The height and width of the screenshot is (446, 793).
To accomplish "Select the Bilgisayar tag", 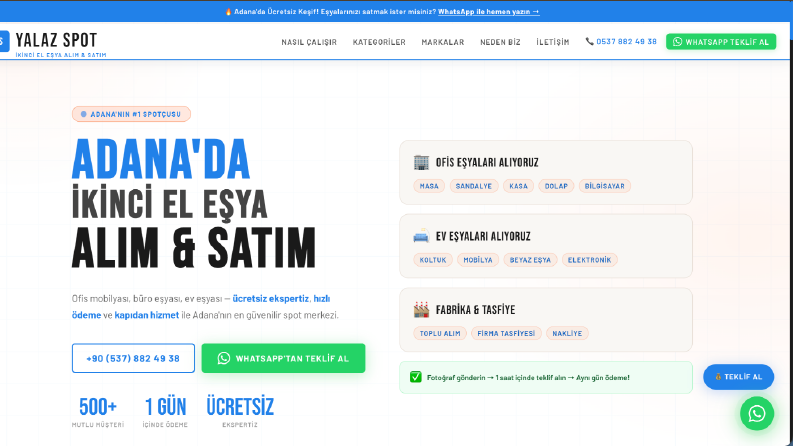I will pyautogui.click(x=604, y=186).
